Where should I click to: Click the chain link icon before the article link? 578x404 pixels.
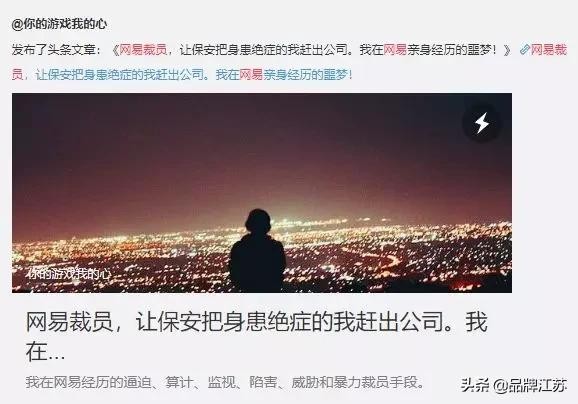tap(524, 49)
